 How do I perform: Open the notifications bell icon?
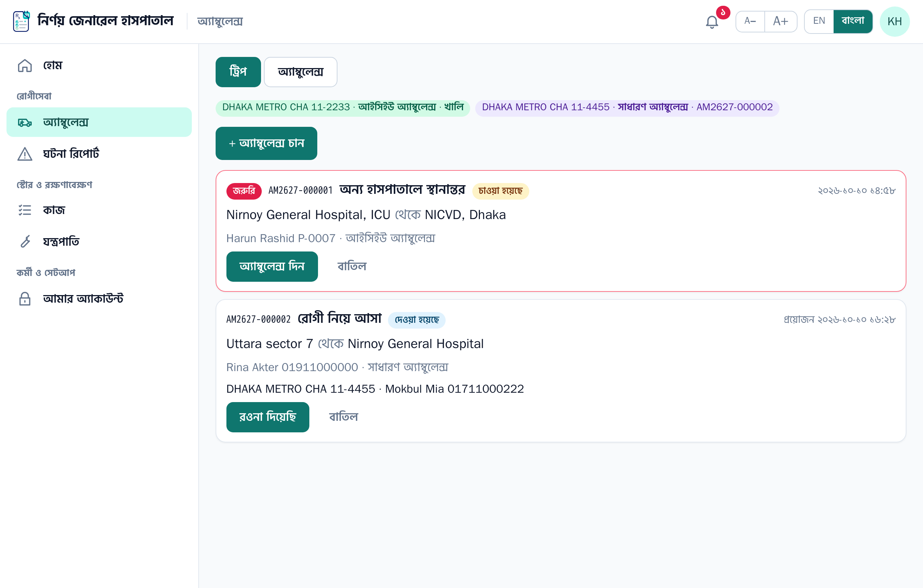[x=712, y=22]
